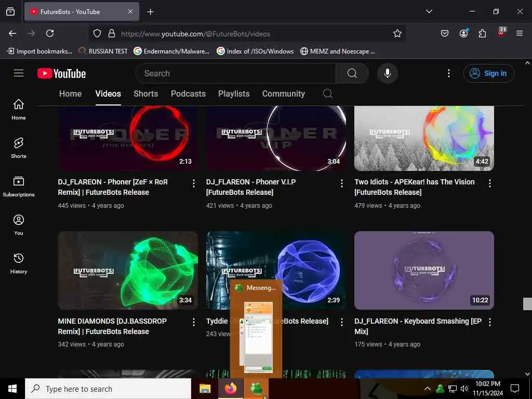Open tracking protection shield icon

pos(97,33)
